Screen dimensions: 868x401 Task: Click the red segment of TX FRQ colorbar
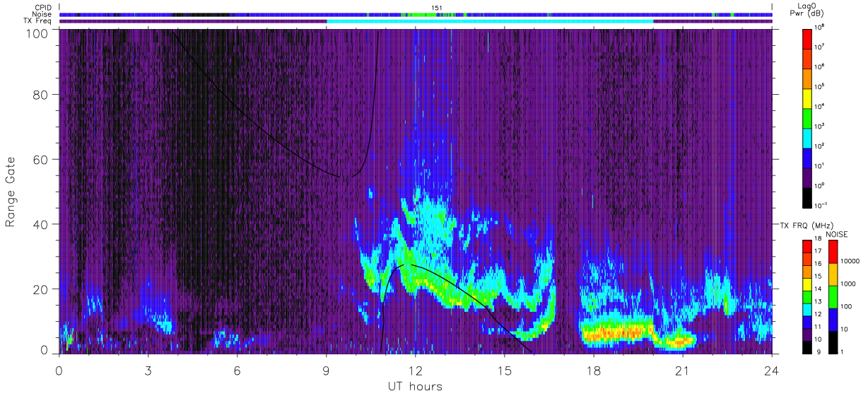(x=807, y=247)
